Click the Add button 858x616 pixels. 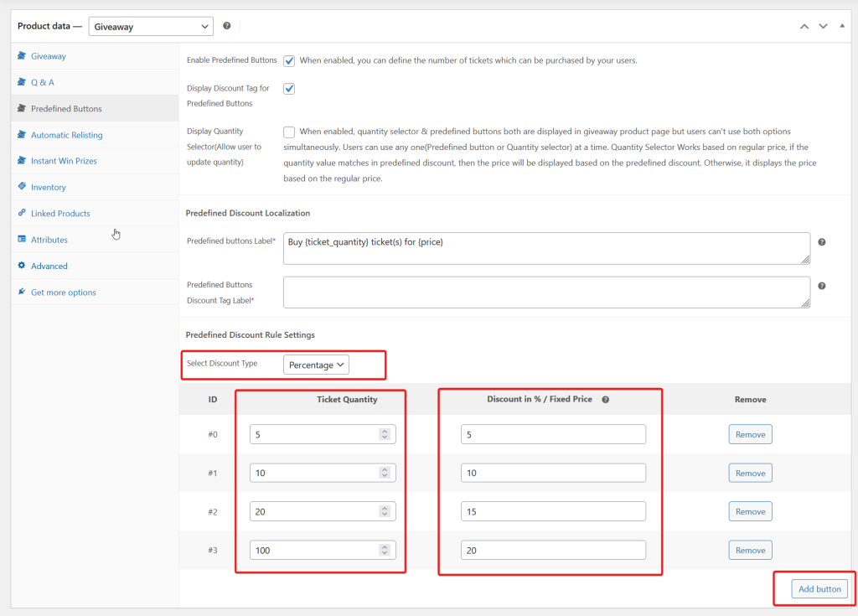pyautogui.click(x=819, y=589)
